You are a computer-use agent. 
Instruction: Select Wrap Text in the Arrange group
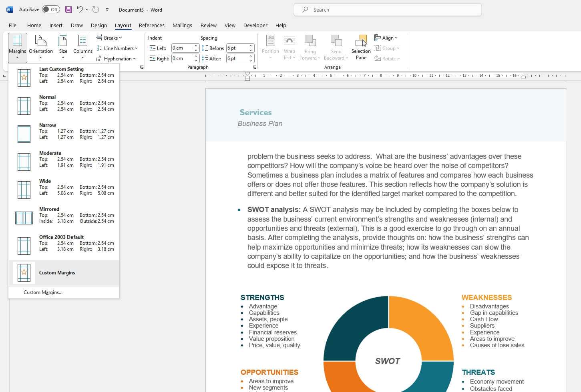(x=289, y=47)
